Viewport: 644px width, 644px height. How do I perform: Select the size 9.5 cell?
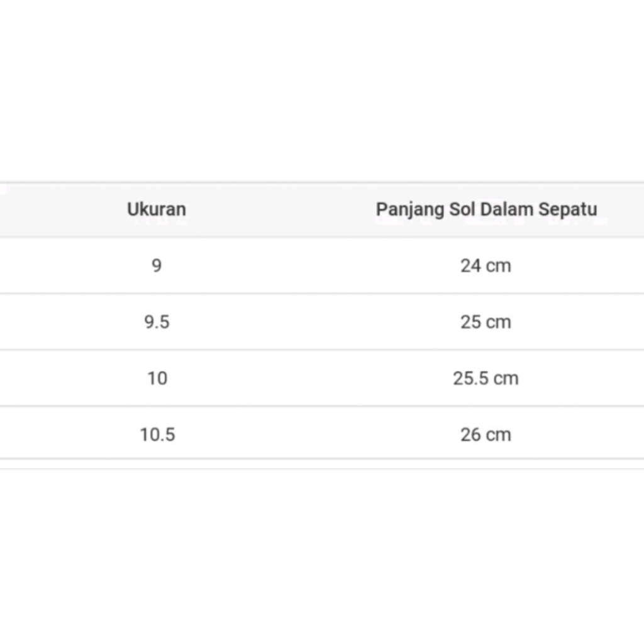(157, 322)
